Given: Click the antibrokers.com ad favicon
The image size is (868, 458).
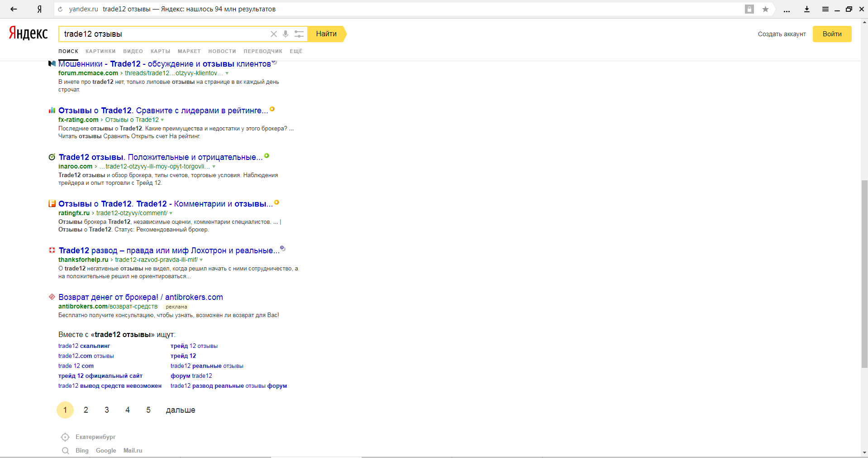Looking at the screenshot, I should coord(52,297).
